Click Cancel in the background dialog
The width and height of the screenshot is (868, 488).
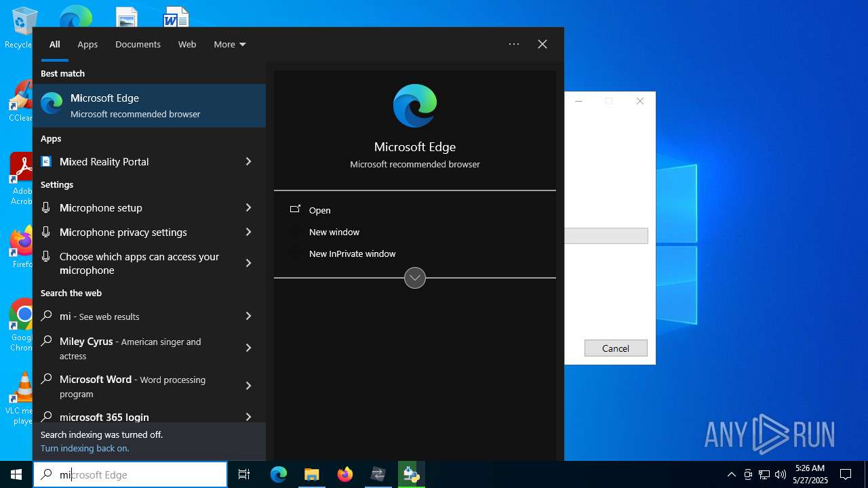tap(616, 348)
